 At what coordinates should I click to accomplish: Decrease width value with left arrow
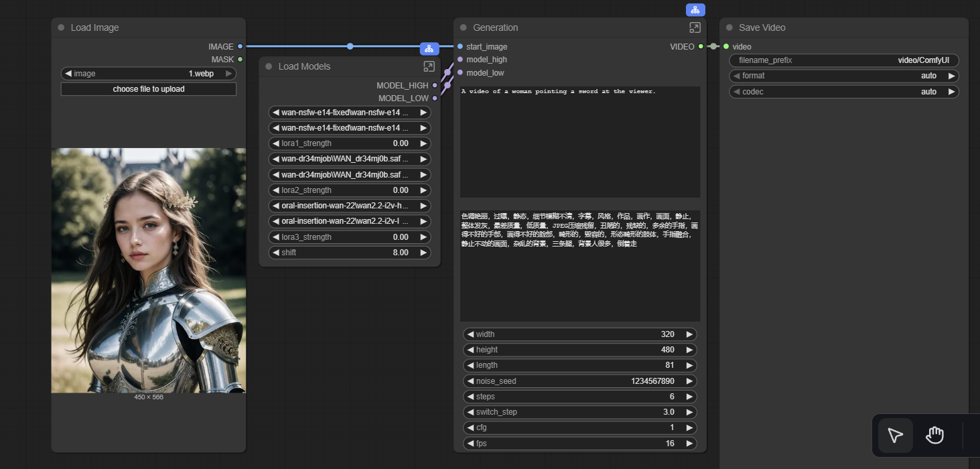[x=470, y=334]
